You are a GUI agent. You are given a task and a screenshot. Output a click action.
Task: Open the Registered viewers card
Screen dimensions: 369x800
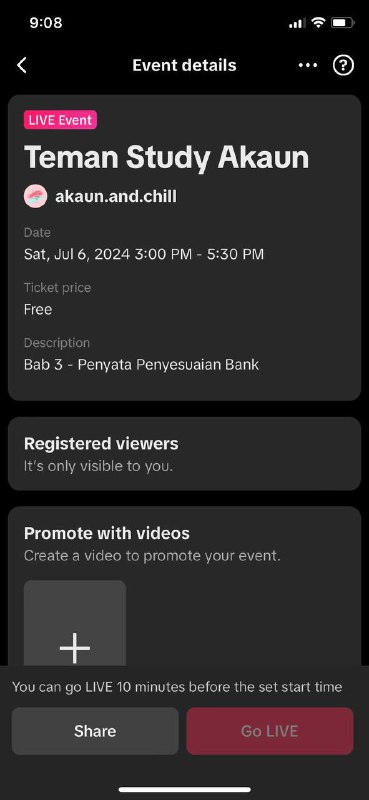click(x=184, y=454)
